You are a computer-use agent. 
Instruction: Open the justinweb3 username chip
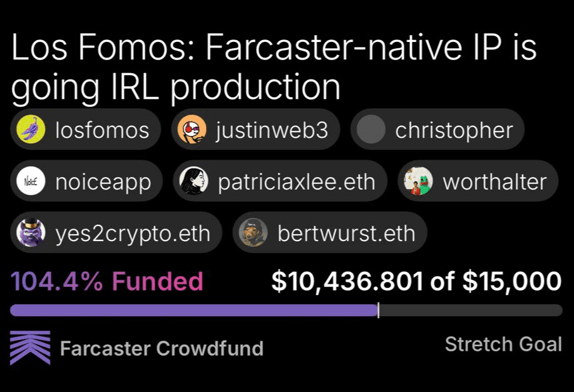pyautogui.click(x=255, y=130)
